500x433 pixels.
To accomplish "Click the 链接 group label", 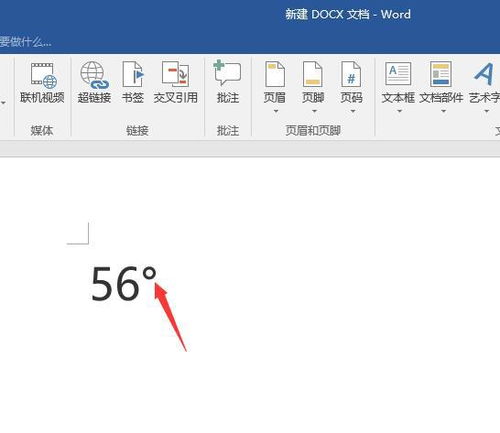I will coord(137,130).
